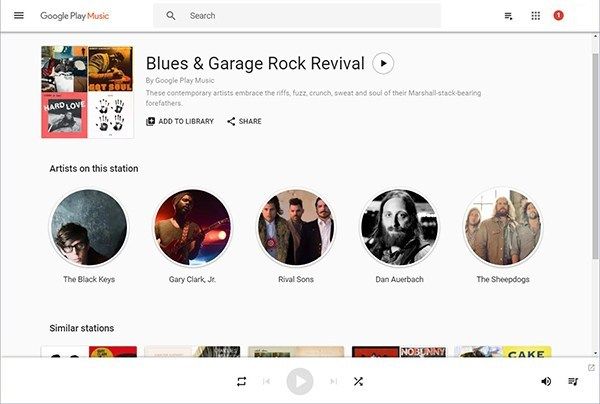Open The Black Keys artist page

click(x=89, y=228)
